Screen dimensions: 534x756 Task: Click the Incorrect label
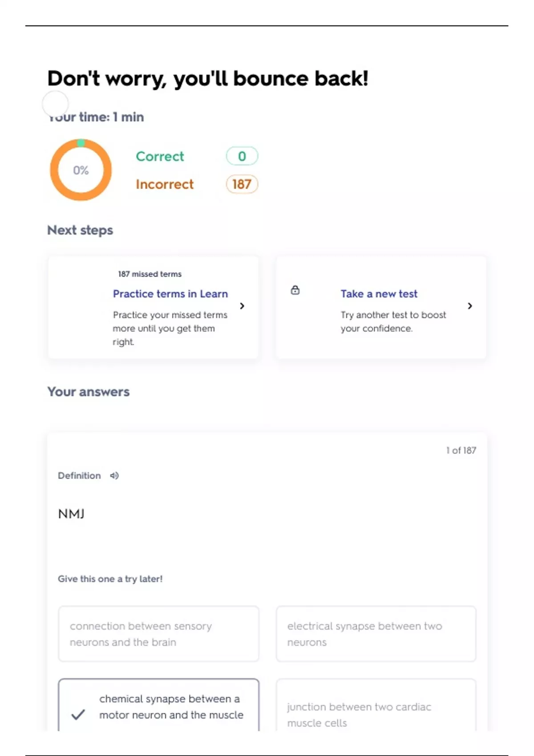point(165,184)
